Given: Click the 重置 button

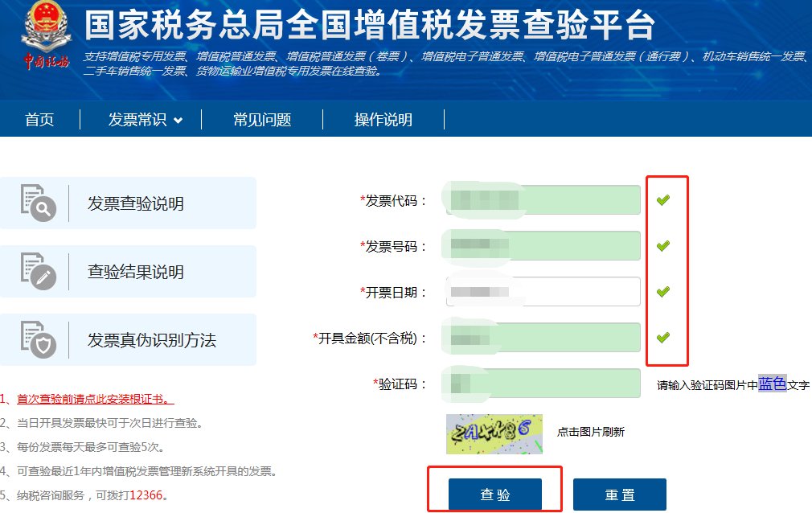Looking at the screenshot, I should click(620, 496).
